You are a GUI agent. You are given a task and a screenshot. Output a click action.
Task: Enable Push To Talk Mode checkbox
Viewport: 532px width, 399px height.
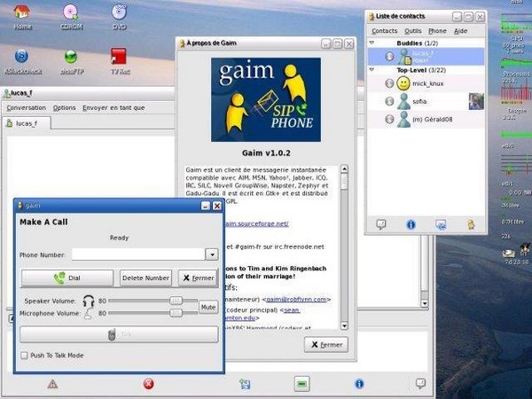[x=25, y=356]
